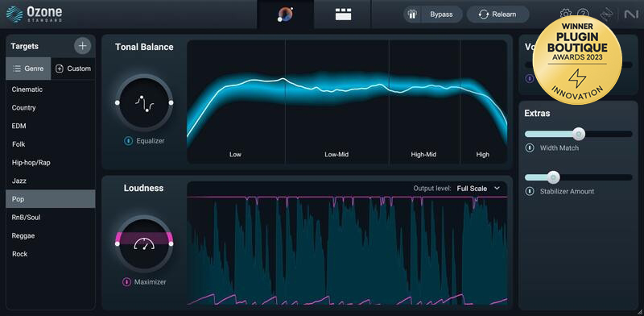
Task: Toggle the Equalizer power button
Action: [x=128, y=141]
